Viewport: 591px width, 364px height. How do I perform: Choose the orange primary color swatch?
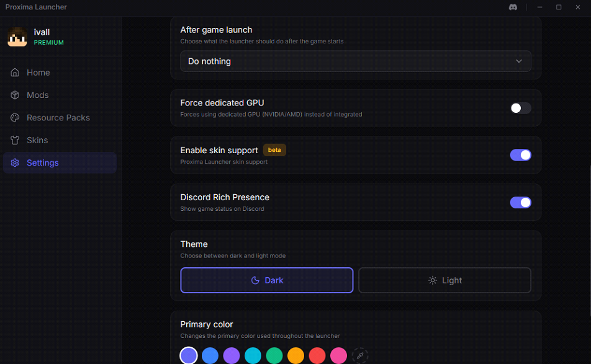pos(296,355)
